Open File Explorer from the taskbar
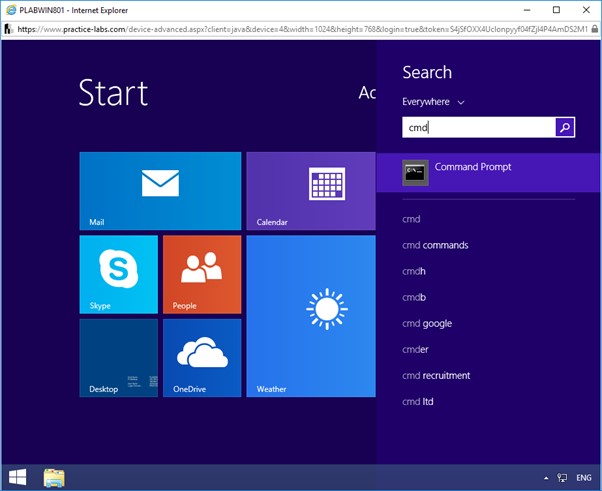Screen dimensions: 602x491 click(54, 478)
